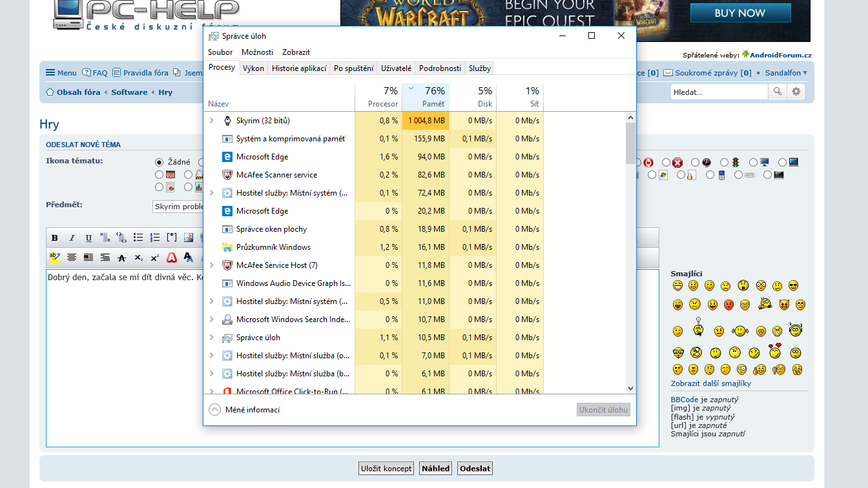Select the brick wall topic icon radio
The width and height of the screenshot is (868, 488).
click(x=160, y=174)
